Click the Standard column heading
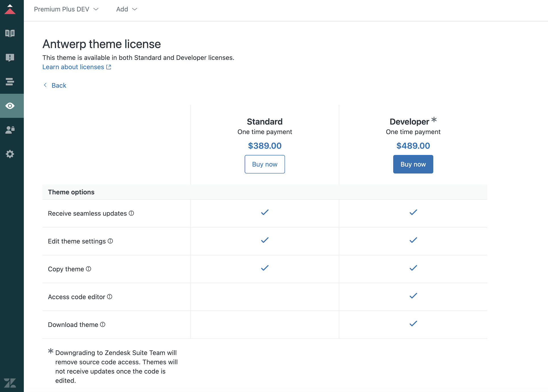This screenshot has height=392, width=548. [x=265, y=122]
